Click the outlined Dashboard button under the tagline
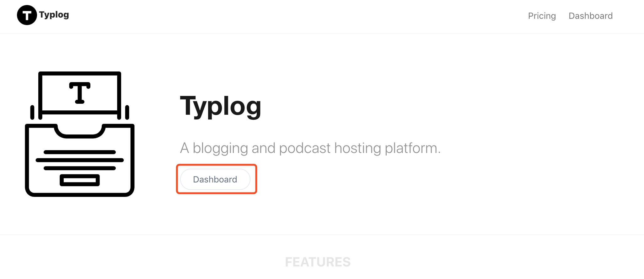 215,179
